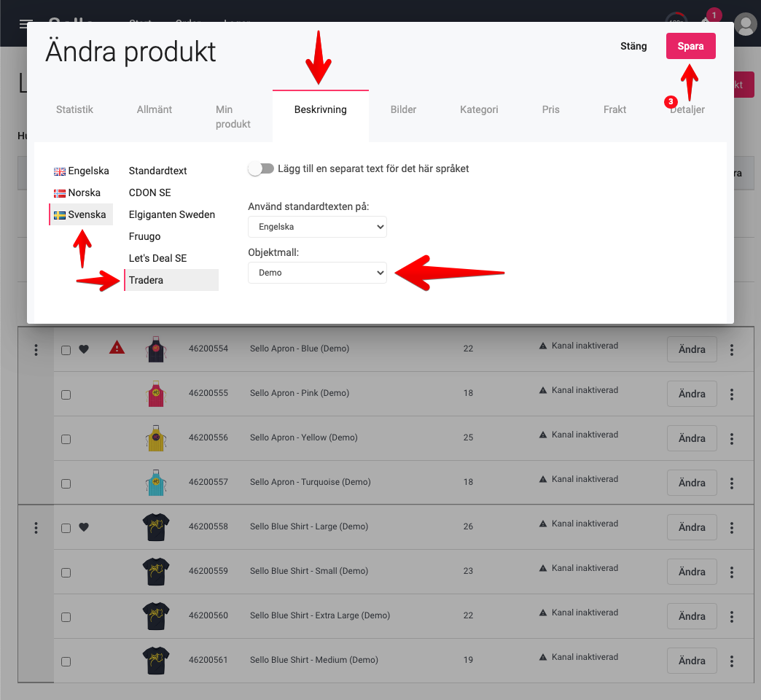761x700 pixels.
Task: Select Fruugo channel entry
Action: [x=171, y=236]
